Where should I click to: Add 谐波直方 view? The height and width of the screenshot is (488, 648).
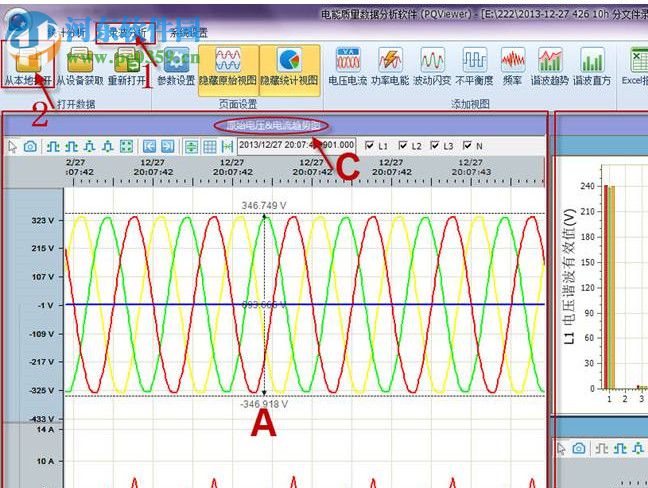592,66
